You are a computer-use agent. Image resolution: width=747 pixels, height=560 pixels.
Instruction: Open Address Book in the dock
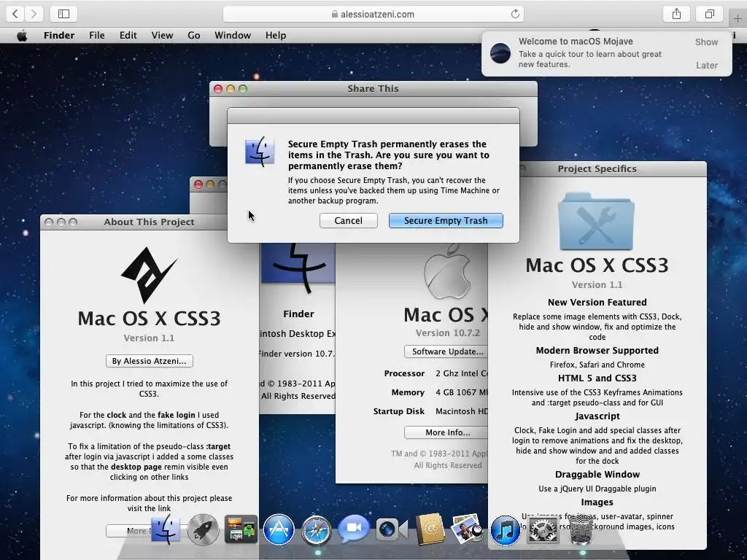click(430, 529)
